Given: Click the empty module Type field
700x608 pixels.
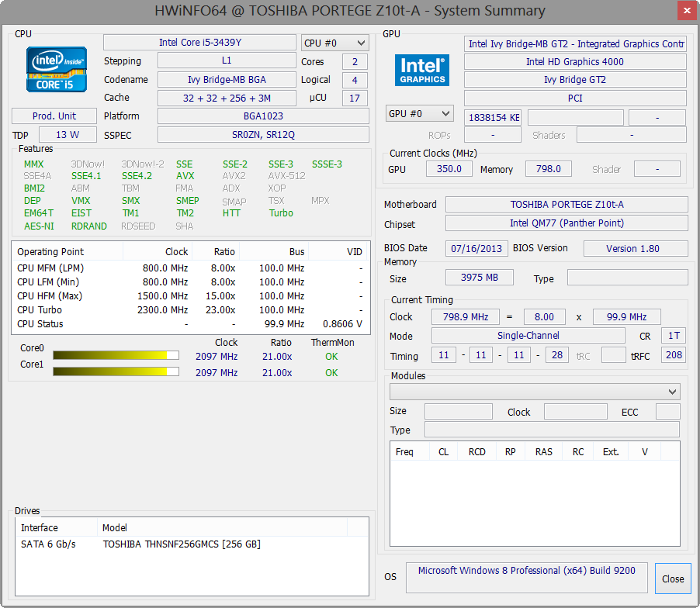Looking at the screenshot, I should 553,430.
